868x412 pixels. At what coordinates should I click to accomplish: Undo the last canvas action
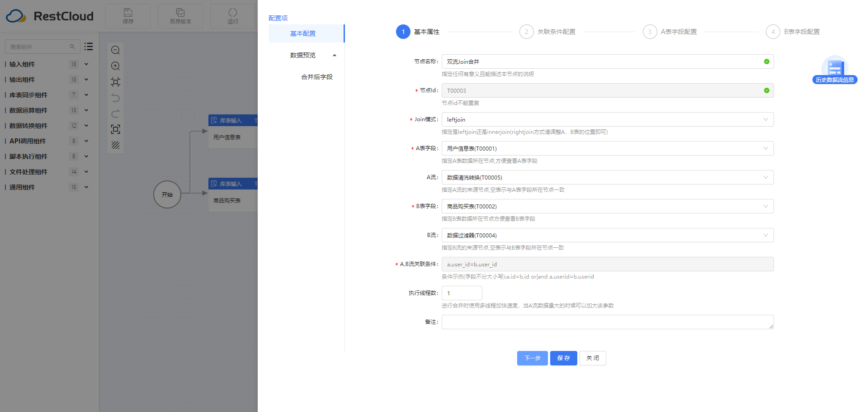(x=115, y=98)
